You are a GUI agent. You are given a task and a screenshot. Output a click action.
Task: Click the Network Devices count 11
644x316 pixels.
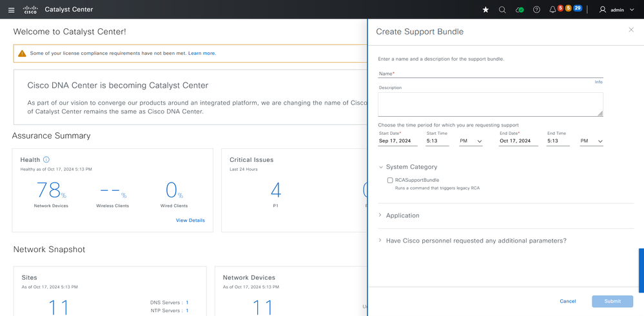[x=262, y=308]
